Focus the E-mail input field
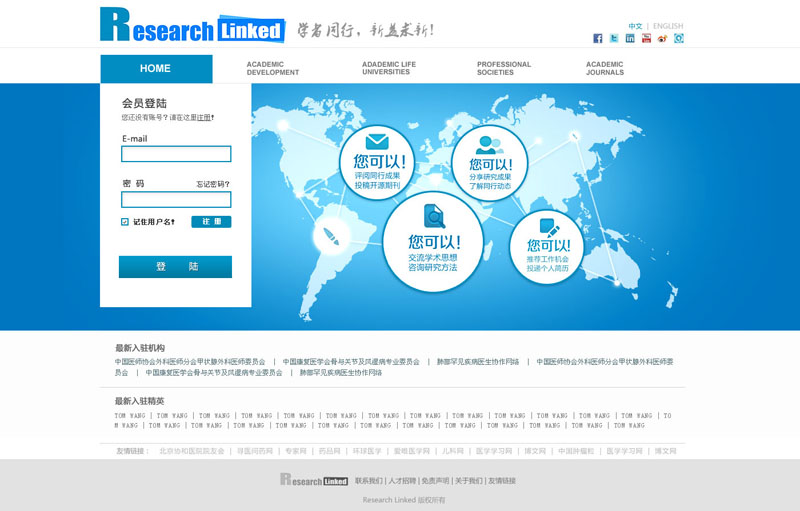The width and height of the screenshot is (800, 511). 176,154
